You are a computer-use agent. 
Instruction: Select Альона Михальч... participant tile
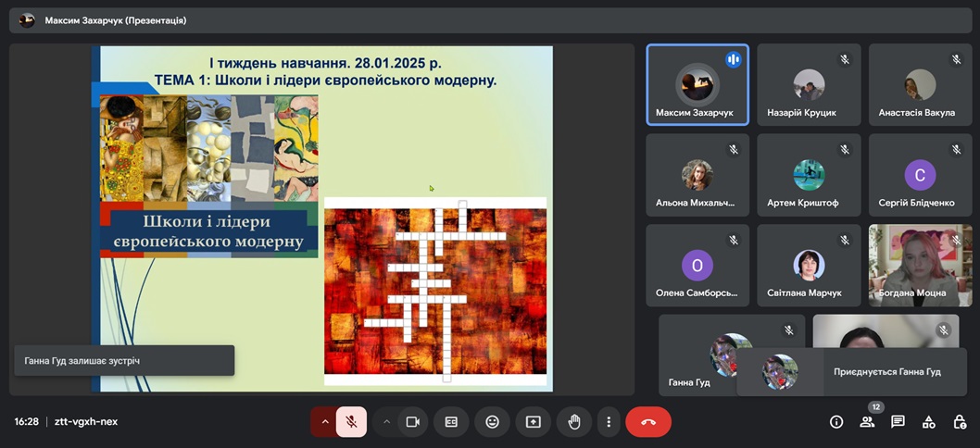[x=697, y=175]
